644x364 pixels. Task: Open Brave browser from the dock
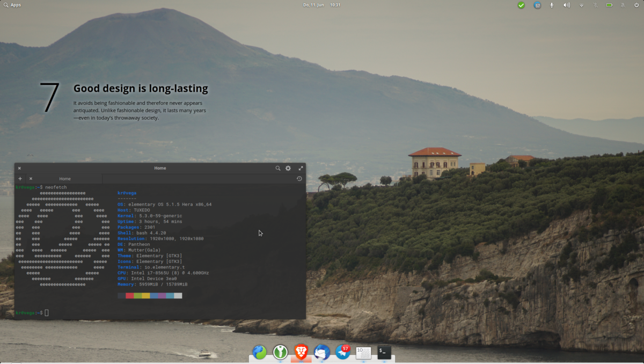coord(301,352)
